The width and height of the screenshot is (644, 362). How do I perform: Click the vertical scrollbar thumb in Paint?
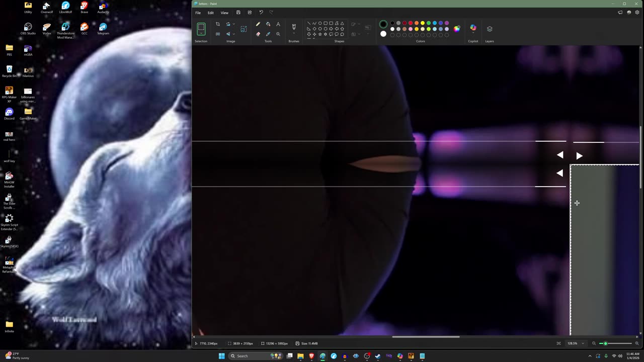pos(640,157)
